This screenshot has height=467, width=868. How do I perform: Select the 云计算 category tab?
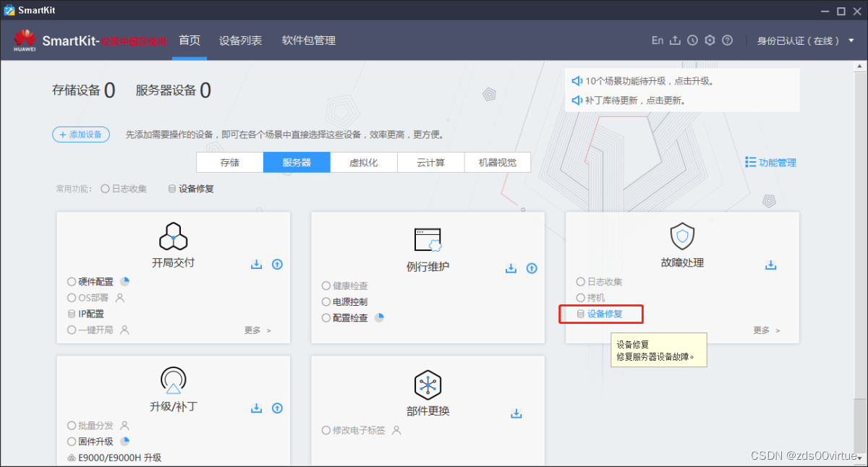coord(430,163)
